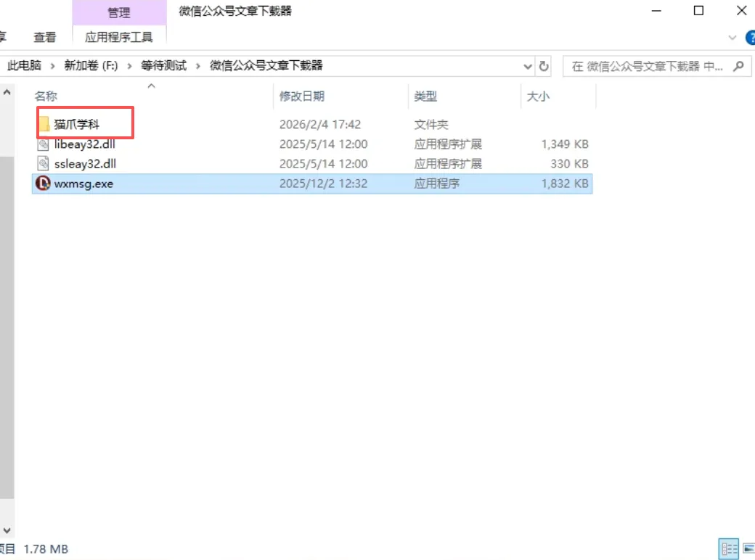The image size is (755, 560).
Task: Open the 猫爪学科 folder icon
Action: click(44, 124)
